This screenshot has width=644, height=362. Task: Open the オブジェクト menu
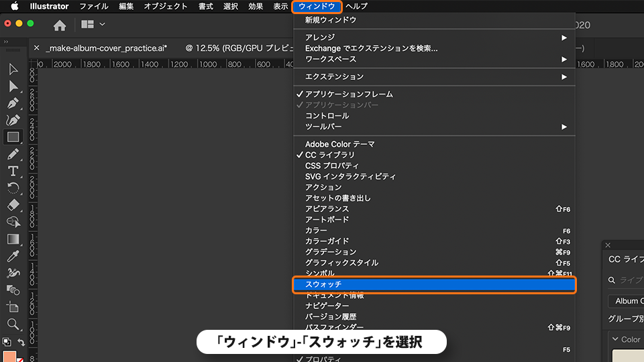click(x=166, y=6)
